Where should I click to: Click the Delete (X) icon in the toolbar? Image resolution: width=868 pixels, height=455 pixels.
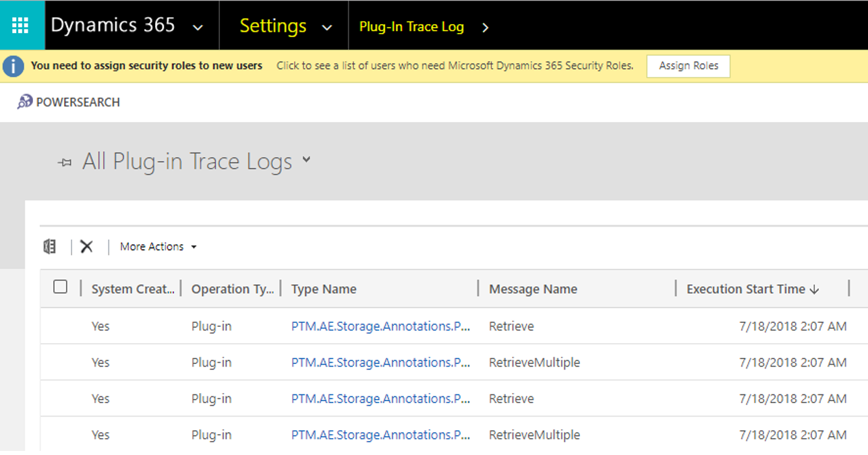(86, 246)
